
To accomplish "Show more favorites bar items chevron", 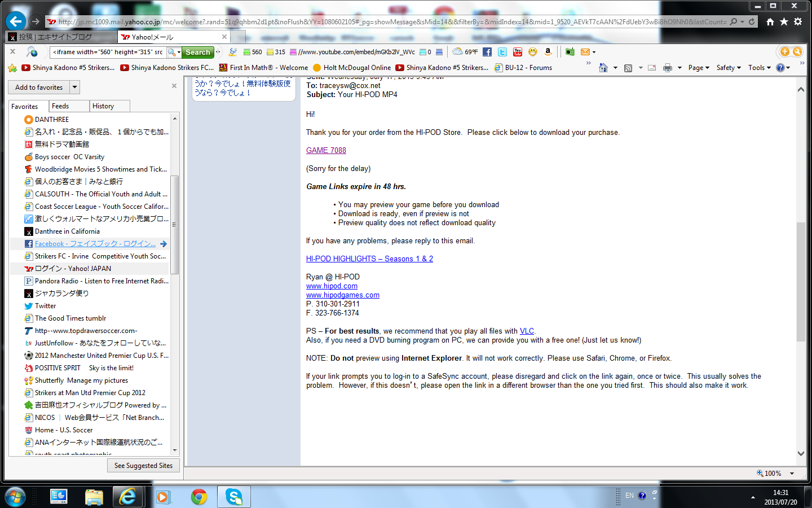I will (x=589, y=63).
